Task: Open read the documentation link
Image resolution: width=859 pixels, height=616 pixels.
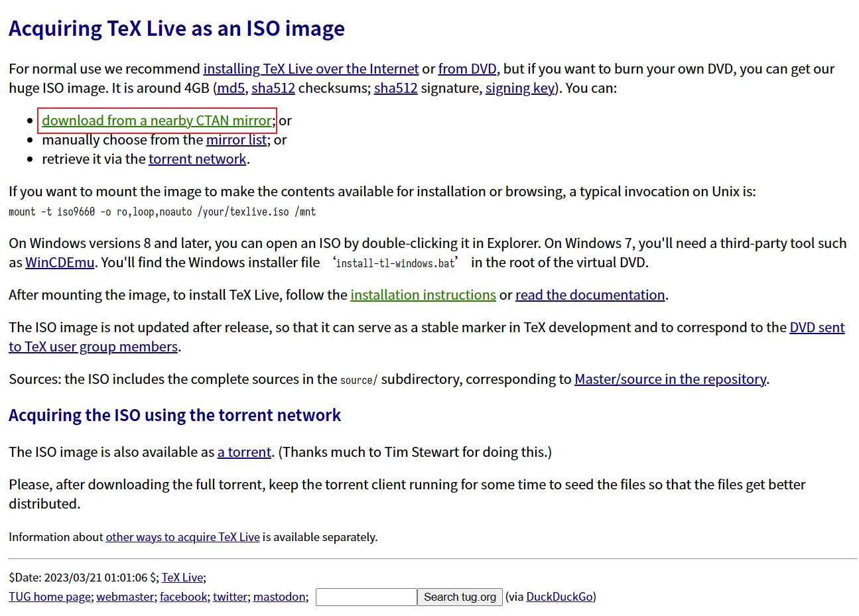Action: [x=590, y=295]
